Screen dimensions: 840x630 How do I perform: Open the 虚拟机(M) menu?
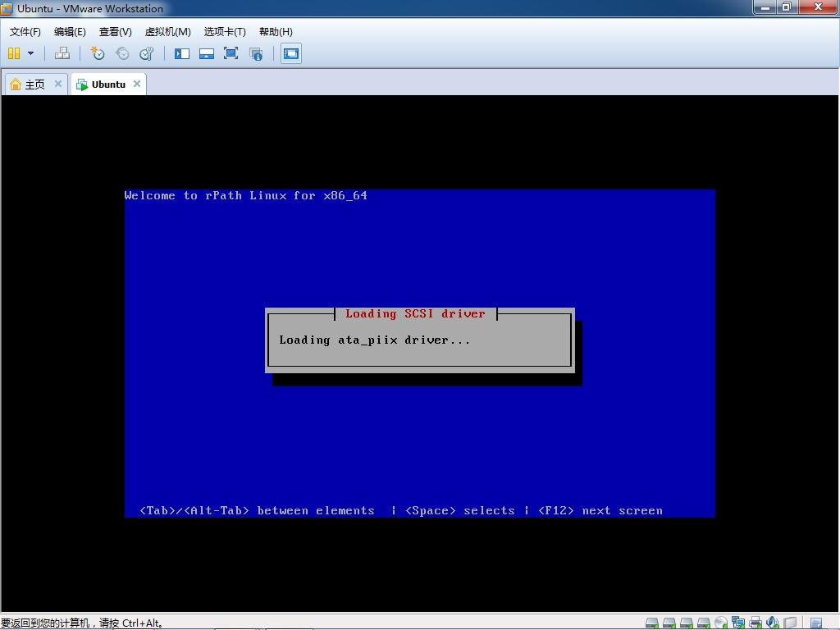pyautogui.click(x=167, y=32)
